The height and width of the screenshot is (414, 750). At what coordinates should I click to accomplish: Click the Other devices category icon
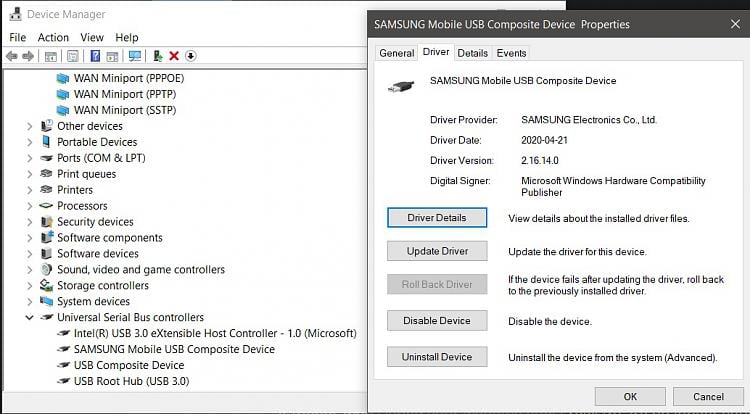(x=46, y=126)
